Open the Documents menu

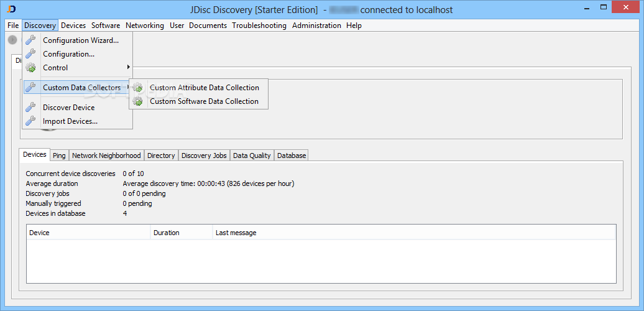click(208, 26)
